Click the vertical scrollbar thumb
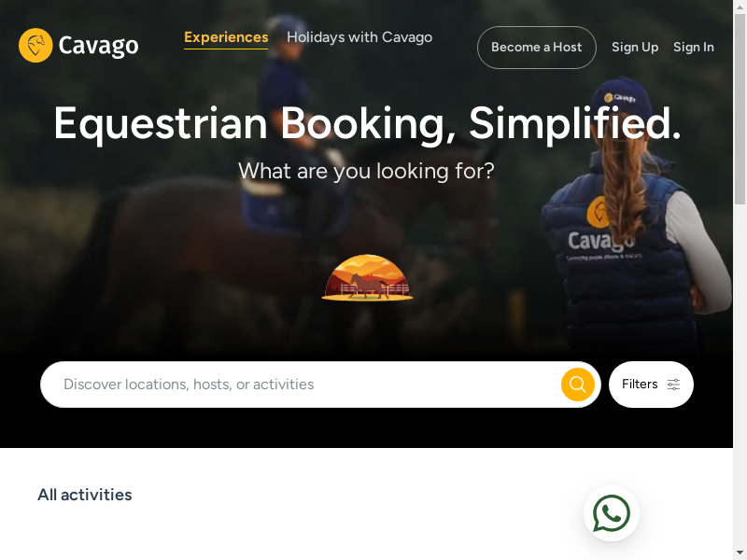The height and width of the screenshot is (560, 747). 740,109
